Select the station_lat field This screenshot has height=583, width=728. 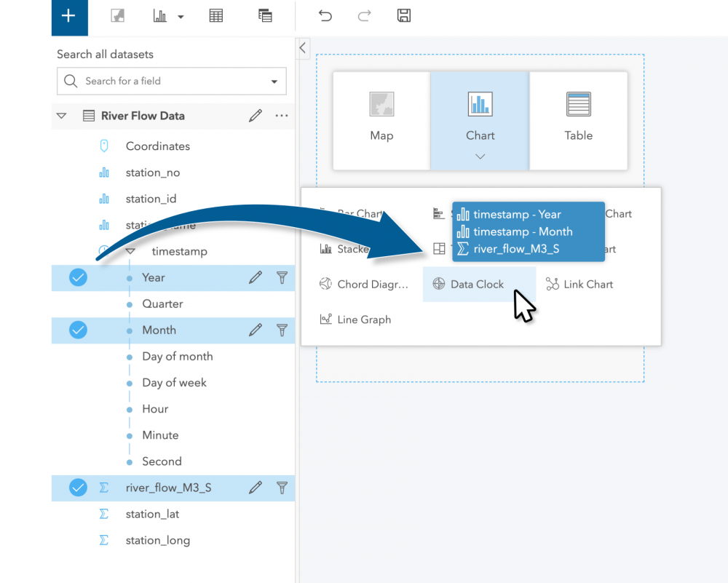click(152, 515)
